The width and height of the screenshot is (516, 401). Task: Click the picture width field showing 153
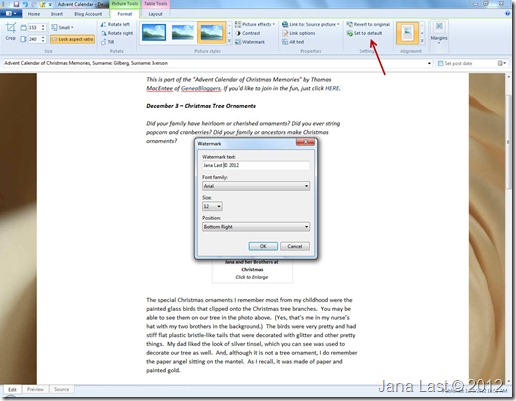coord(34,27)
